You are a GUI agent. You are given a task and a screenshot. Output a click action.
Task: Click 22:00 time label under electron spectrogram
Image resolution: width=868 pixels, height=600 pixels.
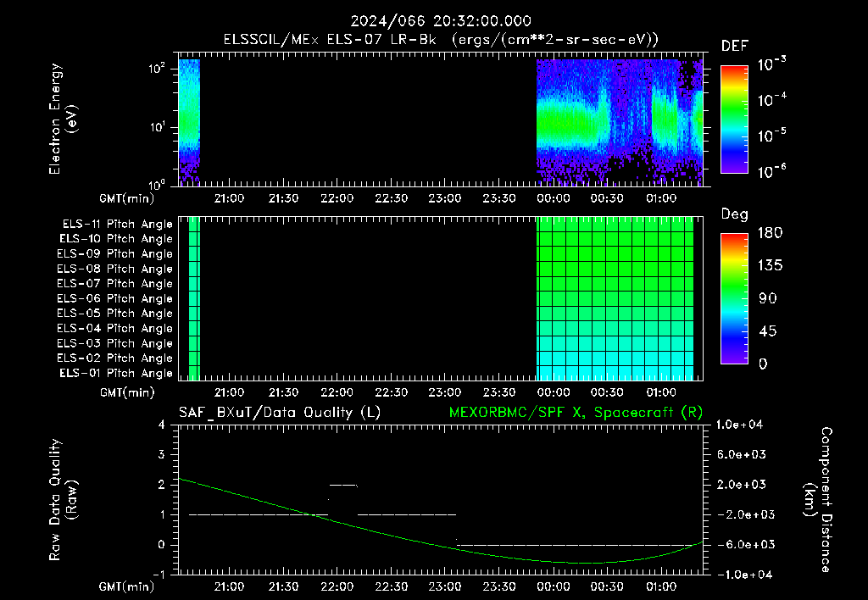(337, 198)
